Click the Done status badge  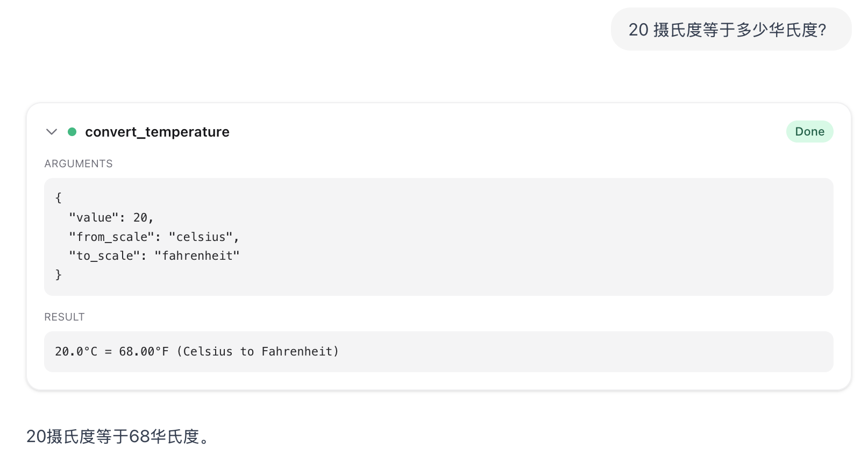tap(809, 132)
